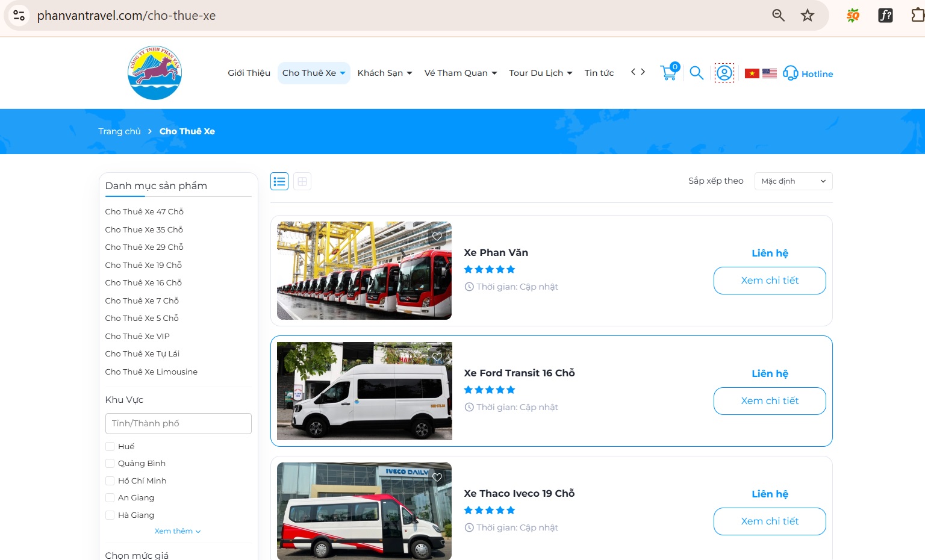Open the Giới Thiệu menu item
Screen dimensions: 925x560
click(248, 72)
